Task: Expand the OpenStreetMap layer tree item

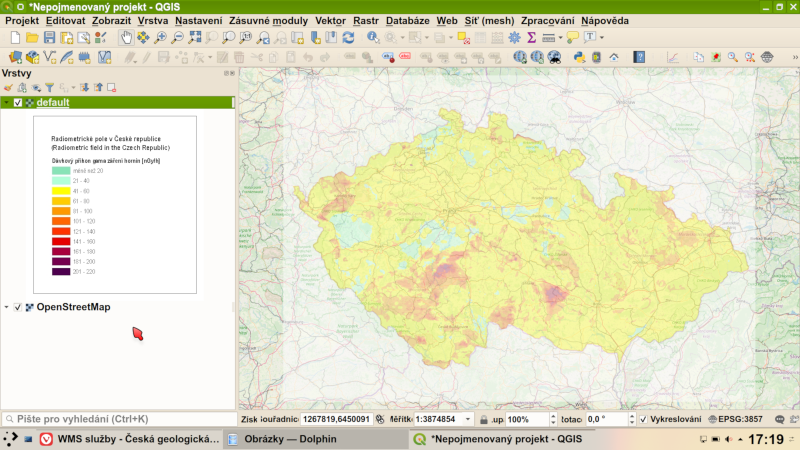Action: tap(6, 307)
